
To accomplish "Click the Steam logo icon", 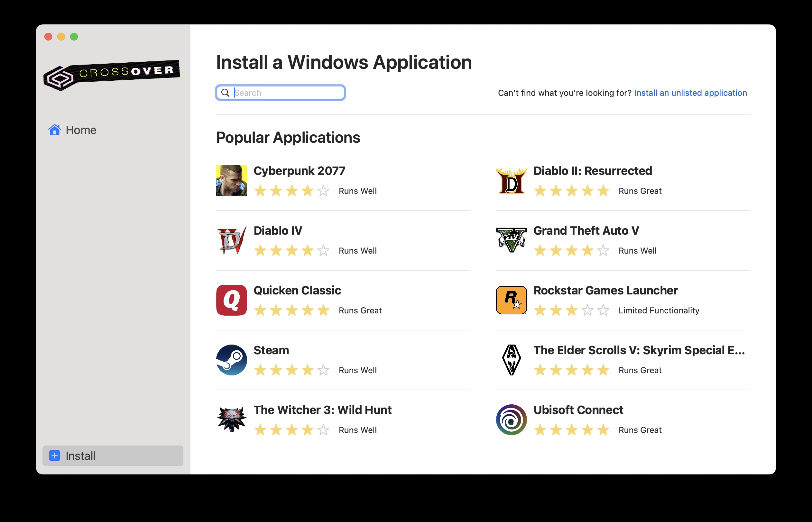I will tap(231, 360).
